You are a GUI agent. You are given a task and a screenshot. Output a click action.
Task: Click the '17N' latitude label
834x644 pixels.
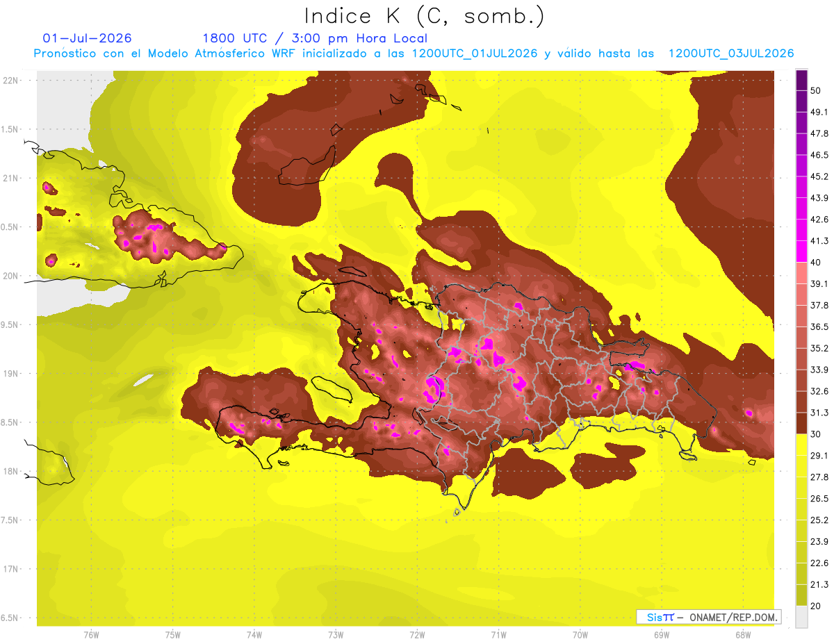click(x=11, y=569)
